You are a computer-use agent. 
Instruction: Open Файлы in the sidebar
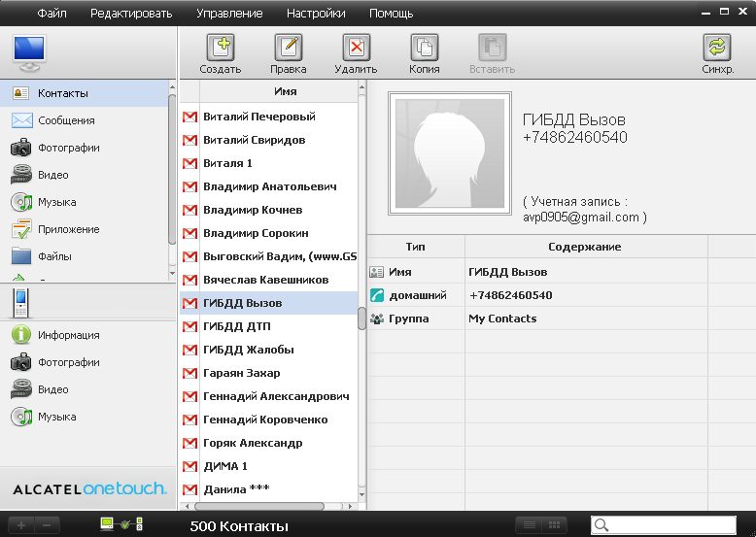(84, 256)
